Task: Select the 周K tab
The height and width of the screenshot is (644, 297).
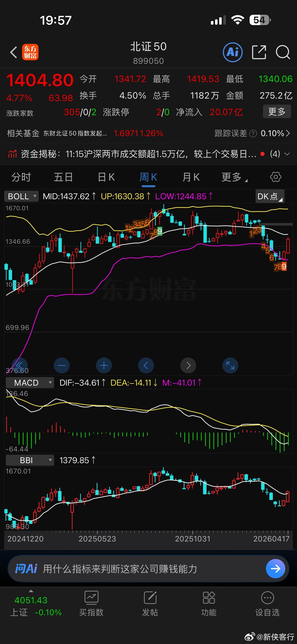Action: [148, 177]
